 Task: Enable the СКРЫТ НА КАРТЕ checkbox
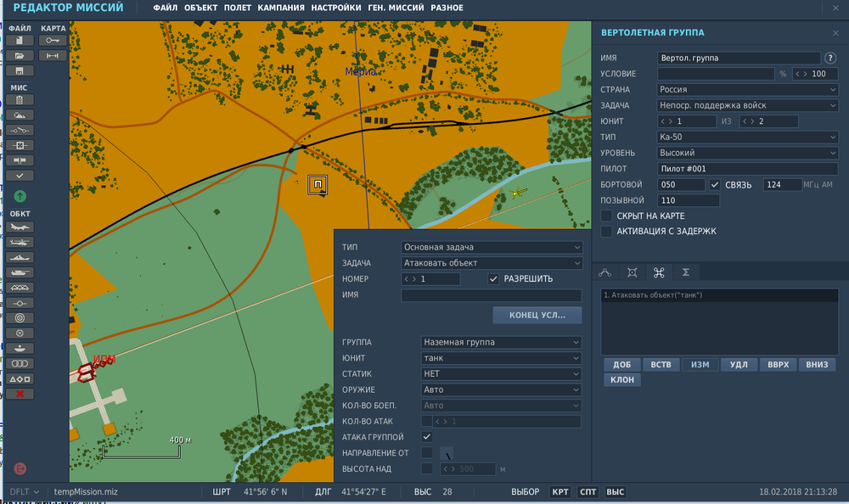tap(606, 216)
